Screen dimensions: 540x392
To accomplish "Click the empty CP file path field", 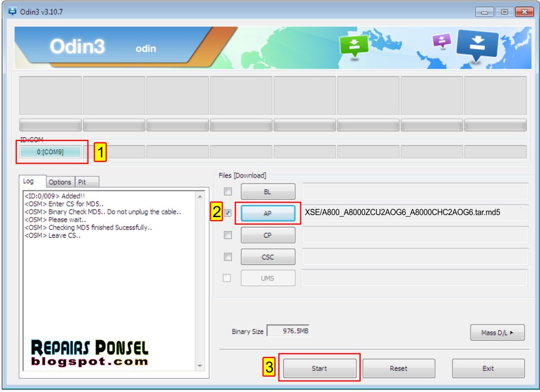I will click(415, 235).
